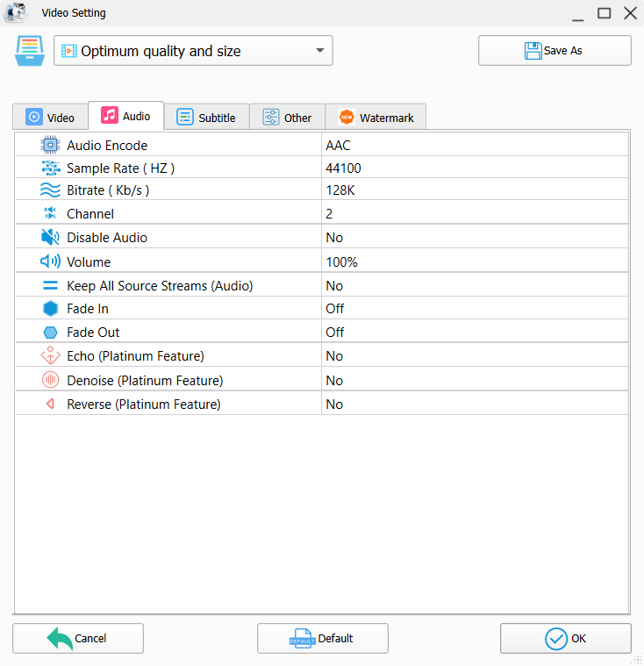Click the Echo feature icon
Image resolution: width=644 pixels, height=666 pixels.
[x=50, y=355]
